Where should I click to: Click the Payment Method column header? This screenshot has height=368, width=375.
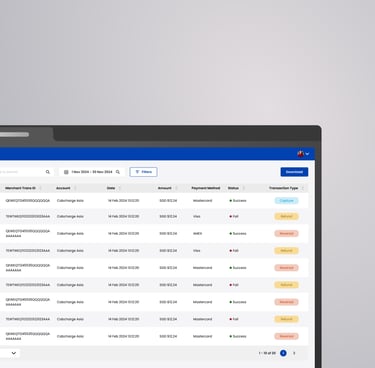click(x=206, y=188)
